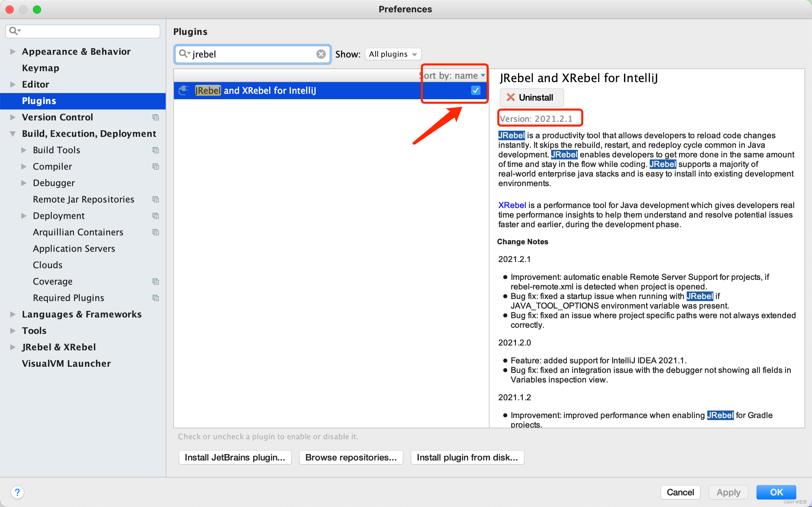Disable the JRebel and XRebel plugin checkbox

(475, 90)
